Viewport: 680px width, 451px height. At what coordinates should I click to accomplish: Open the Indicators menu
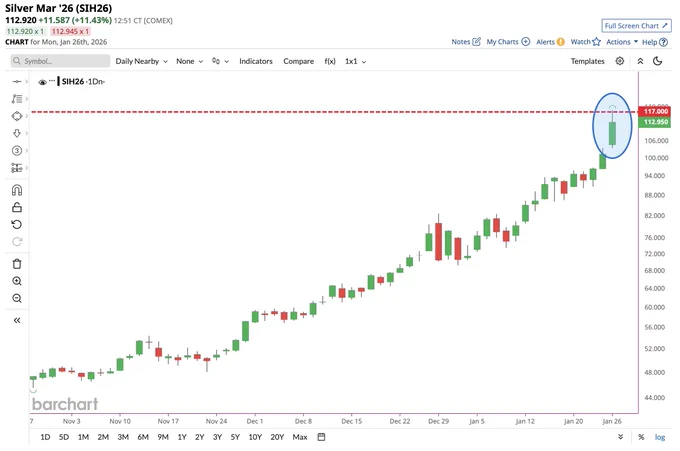tap(256, 61)
